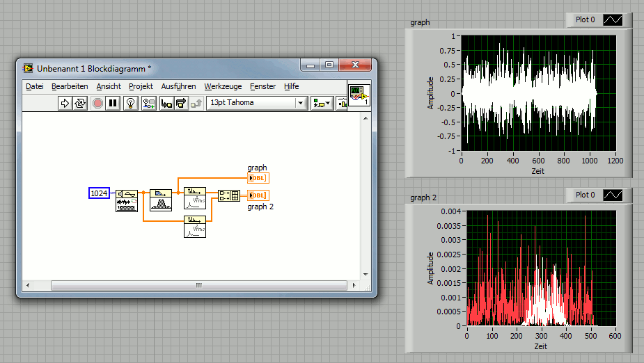Click the horizontal scrollbar thumb
Image resolution: width=644 pixels, height=363 pixels.
pyautogui.click(x=199, y=285)
